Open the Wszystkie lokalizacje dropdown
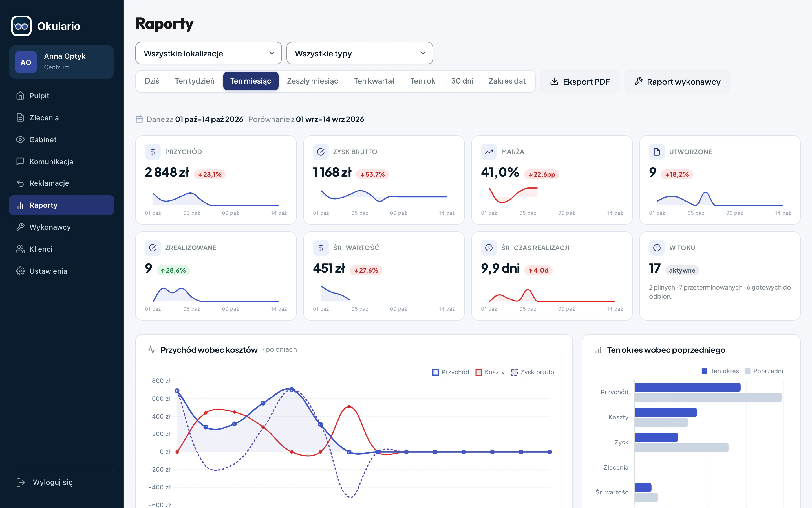812x508 pixels. tap(208, 53)
